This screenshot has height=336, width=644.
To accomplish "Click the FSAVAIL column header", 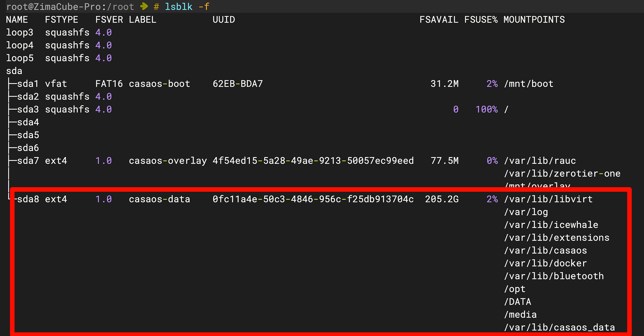I will point(439,20).
